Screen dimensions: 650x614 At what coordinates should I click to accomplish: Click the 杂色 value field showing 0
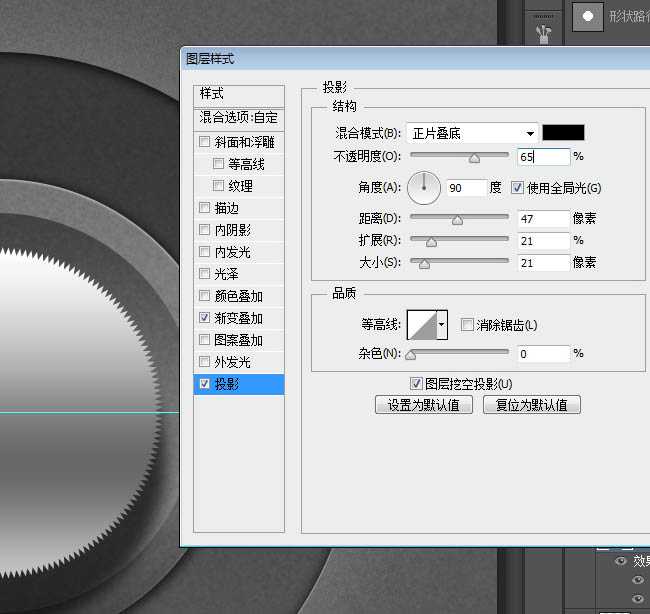tap(543, 354)
